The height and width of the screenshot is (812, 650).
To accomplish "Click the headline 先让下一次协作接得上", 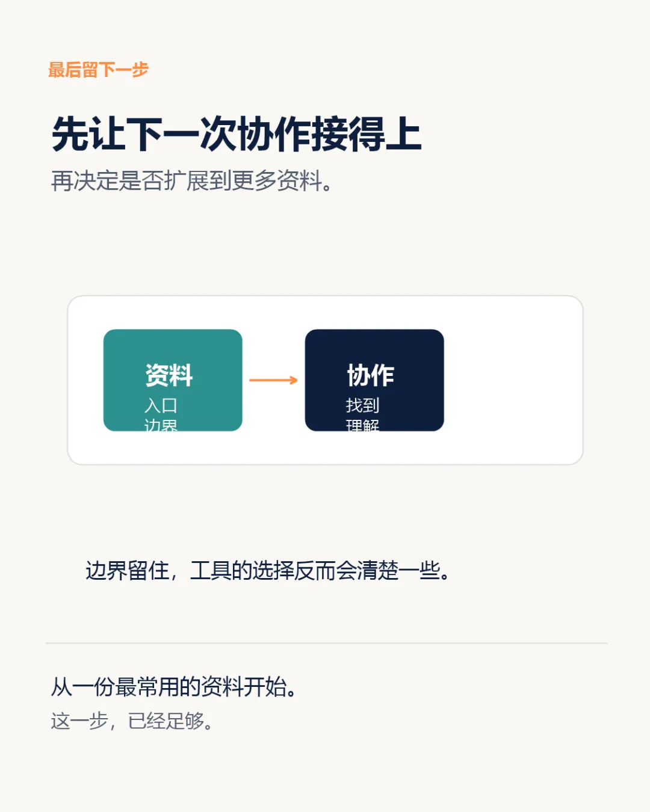I will coord(237,134).
